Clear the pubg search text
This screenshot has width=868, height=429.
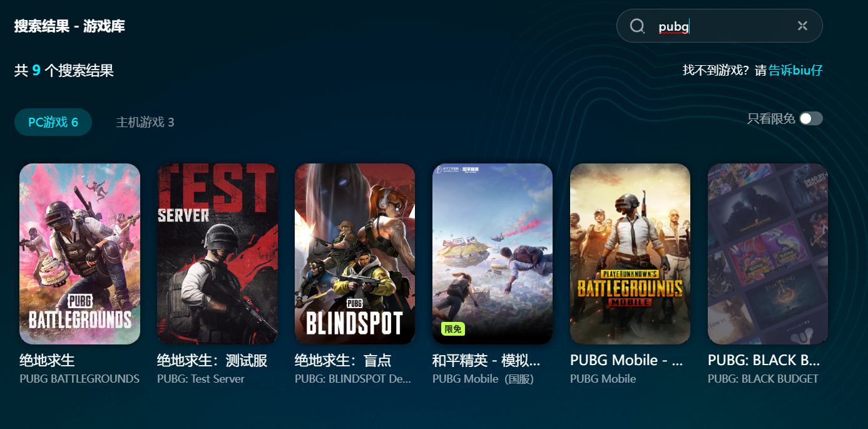(x=803, y=26)
